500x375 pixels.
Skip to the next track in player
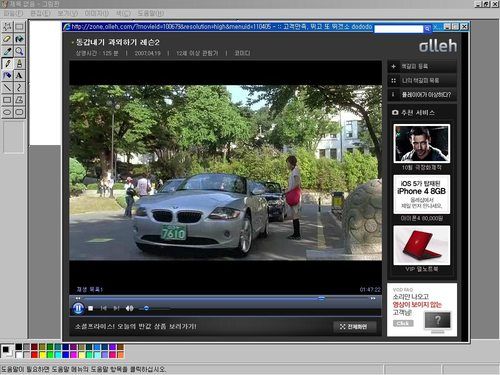116,308
